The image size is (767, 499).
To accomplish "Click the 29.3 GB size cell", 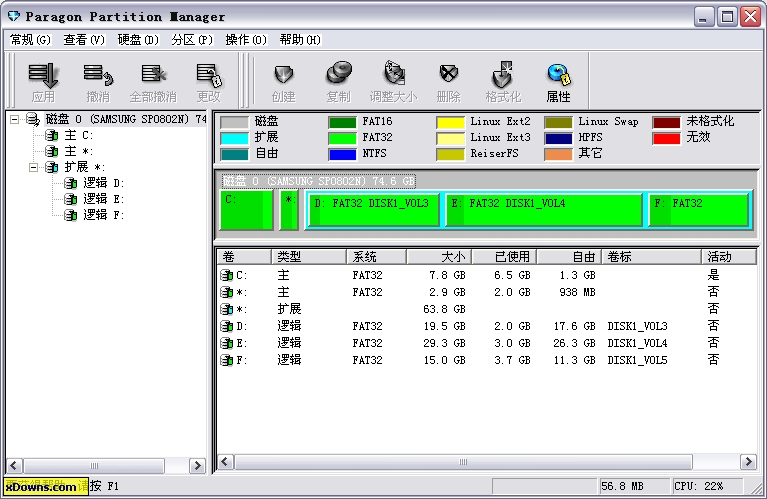I will [x=444, y=343].
